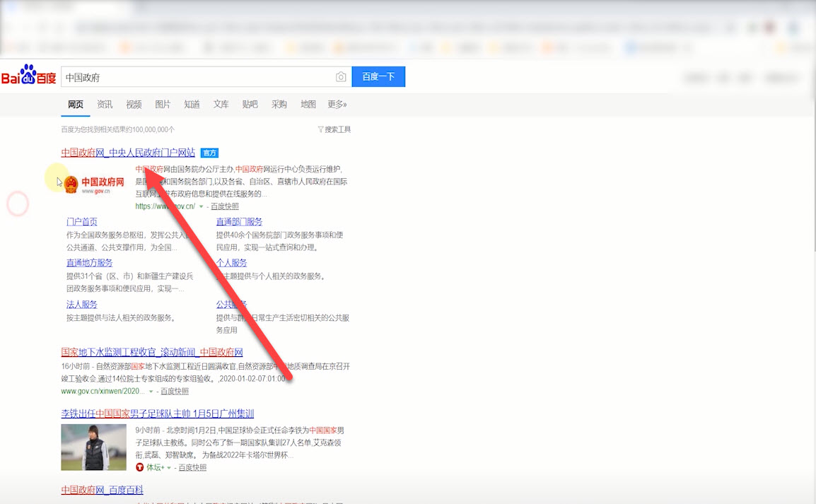This screenshot has width=816, height=504.
Task: Open the 知道 tab
Action: 192,105
